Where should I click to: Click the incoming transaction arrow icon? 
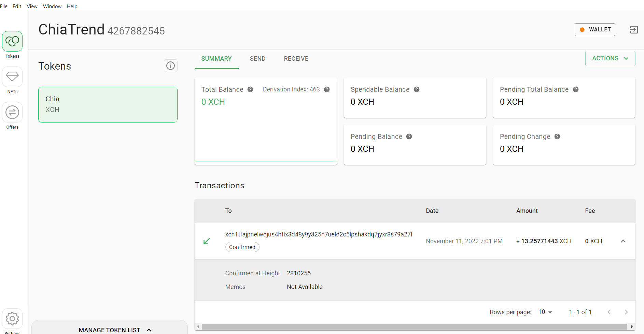click(207, 241)
